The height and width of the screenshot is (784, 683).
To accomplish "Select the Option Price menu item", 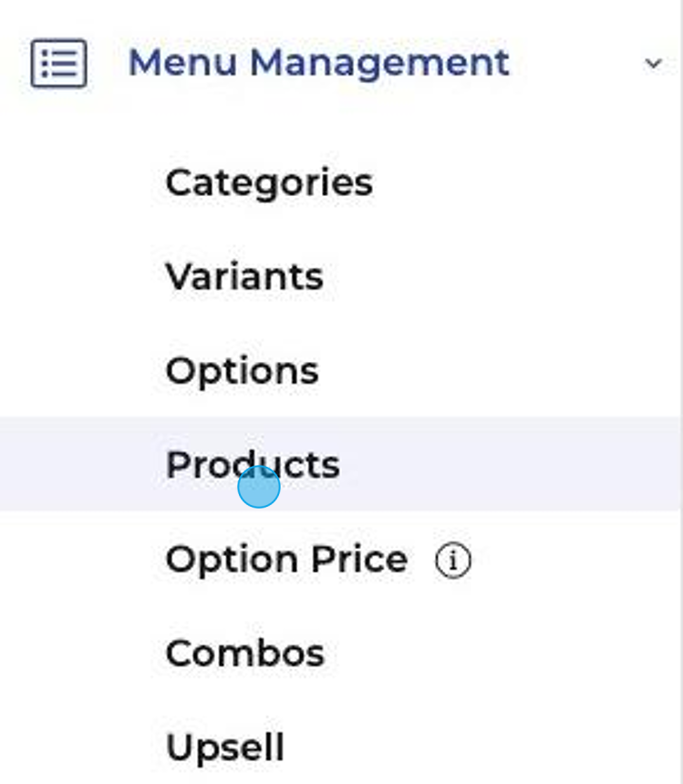I will pos(286,560).
